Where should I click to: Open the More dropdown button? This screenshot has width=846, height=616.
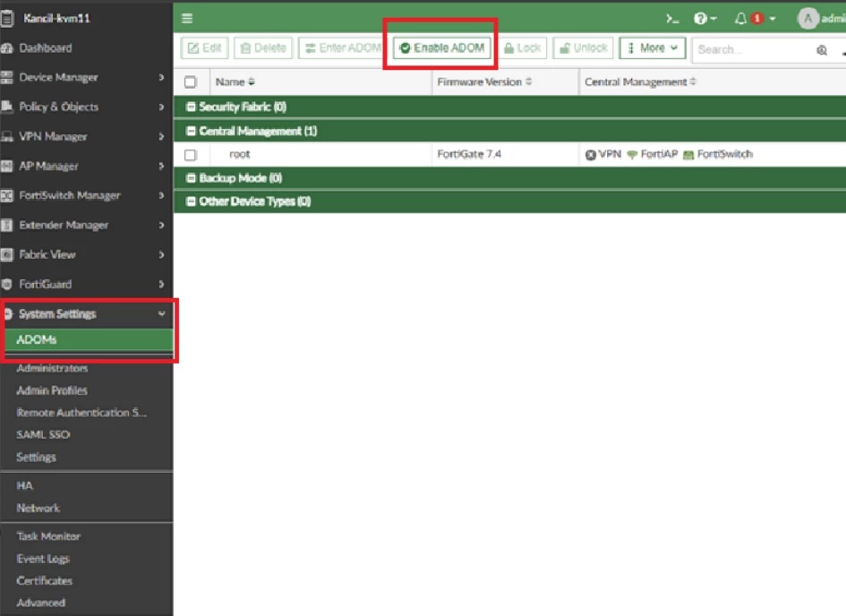point(653,48)
